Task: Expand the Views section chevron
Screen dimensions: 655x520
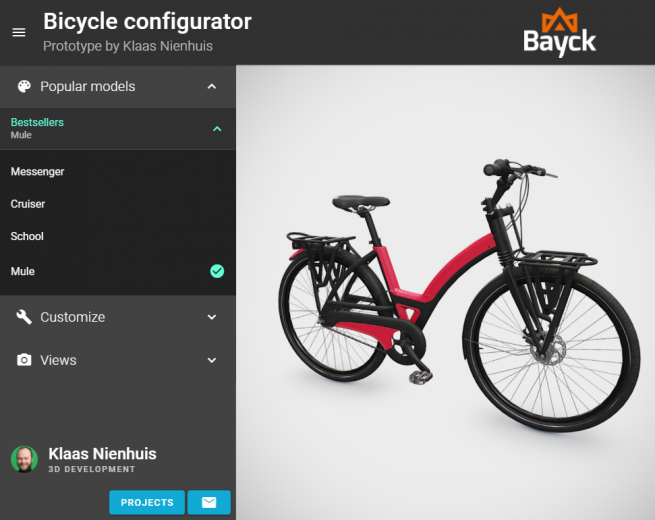Action: coord(212,360)
